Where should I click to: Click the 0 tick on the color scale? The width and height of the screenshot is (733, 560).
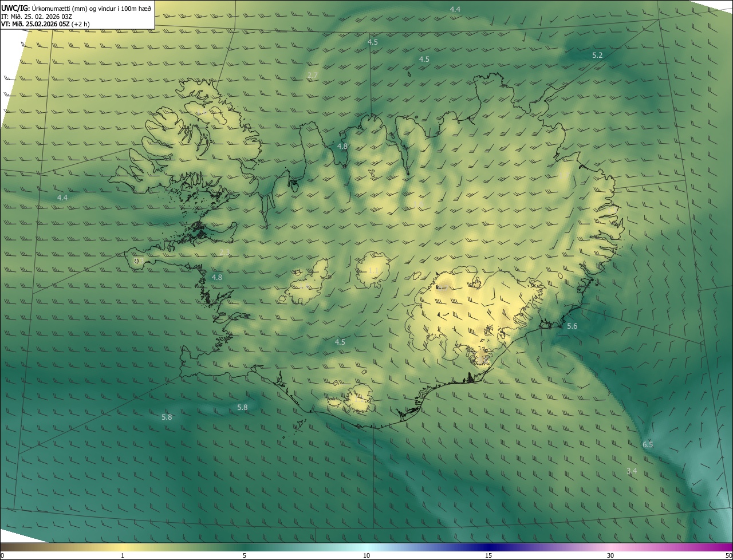click(2, 555)
